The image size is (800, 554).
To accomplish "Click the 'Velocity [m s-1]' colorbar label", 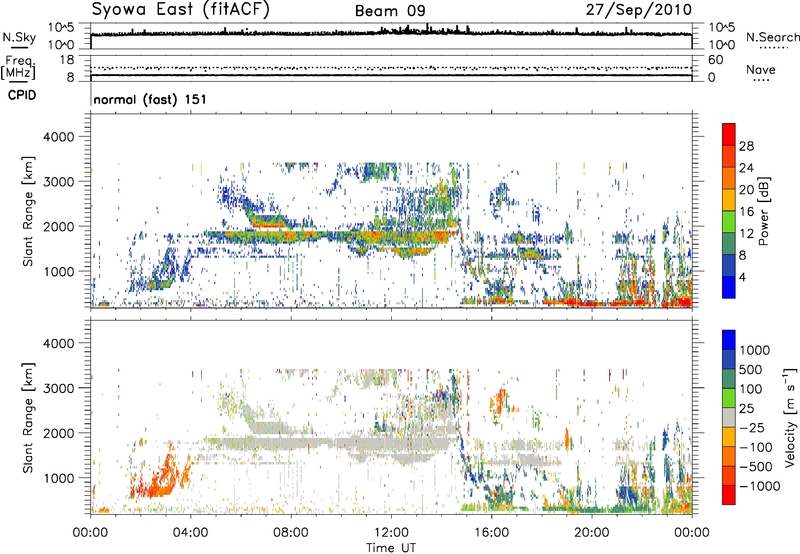I will tap(790, 417).
